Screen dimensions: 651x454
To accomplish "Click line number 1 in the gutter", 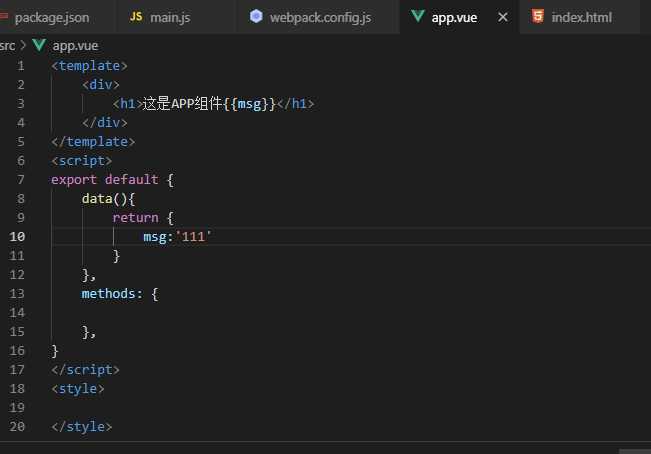I will click(21, 66).
